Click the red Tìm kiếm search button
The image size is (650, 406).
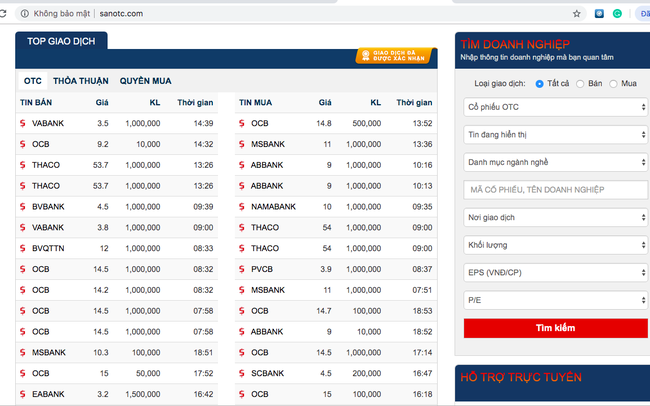[x=555, y=328]
